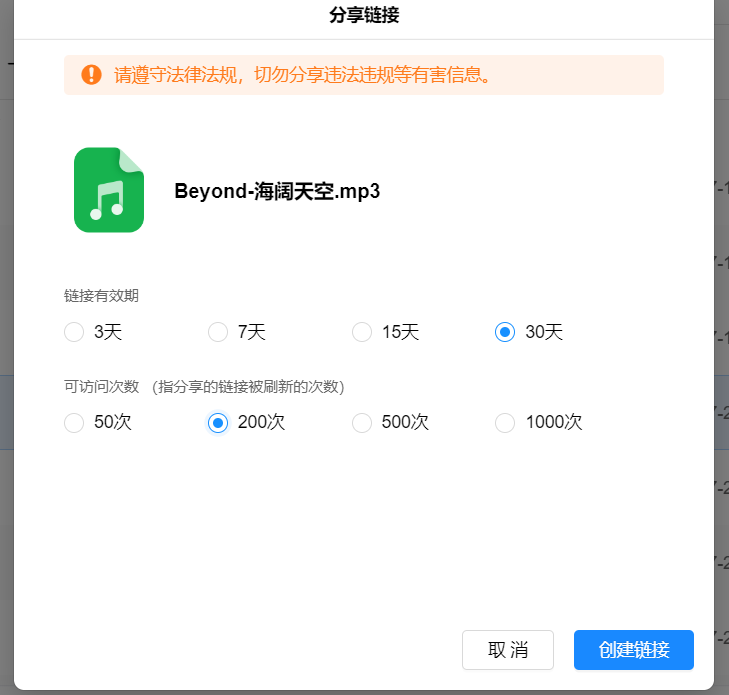The image size is (729, 695).
Task: Click the 可访问次数 label text
Action: point(101,386)
